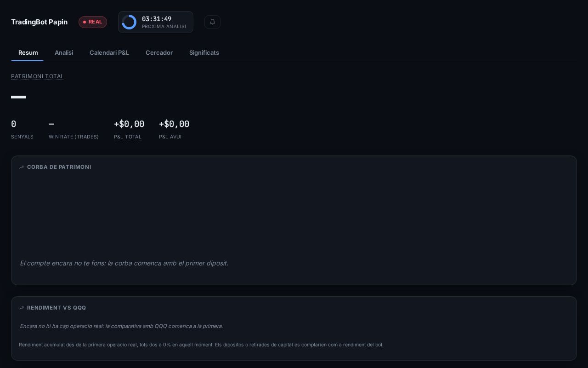
Task: Click the WIN RATE (TRADES) label
Action: (x=73, y=137)
